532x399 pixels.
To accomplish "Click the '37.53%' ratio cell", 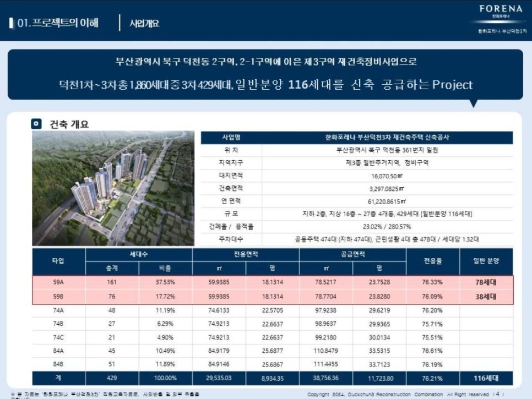I will click(x=165, y=282).
